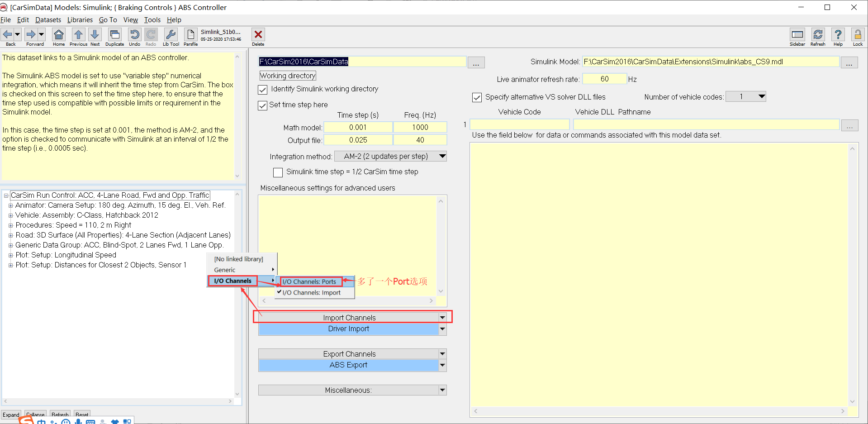
Task: Open Number of vehicle codes dropdown
Action: [x=745, y=96]
